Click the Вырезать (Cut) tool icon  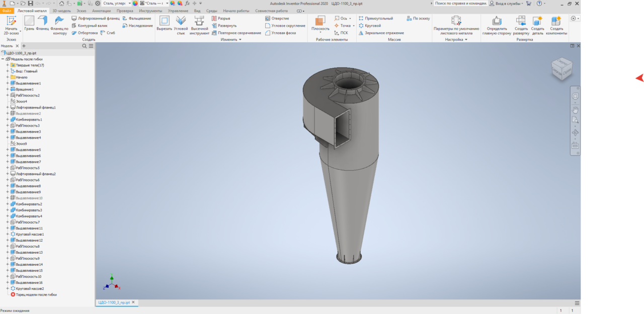[x=164, y=21]
